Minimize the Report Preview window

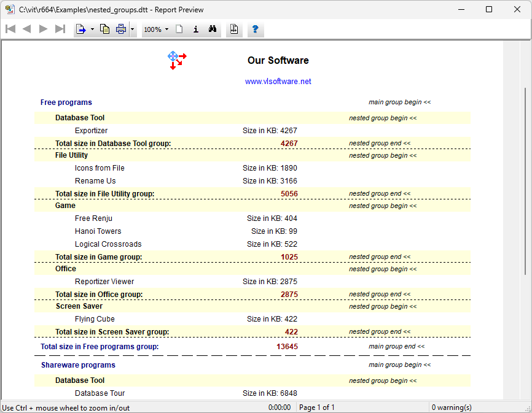tap(461, 9)
